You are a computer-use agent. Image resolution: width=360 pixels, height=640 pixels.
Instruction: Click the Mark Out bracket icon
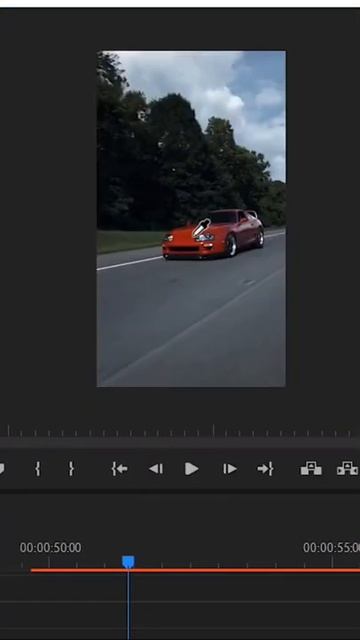[71, 469]
